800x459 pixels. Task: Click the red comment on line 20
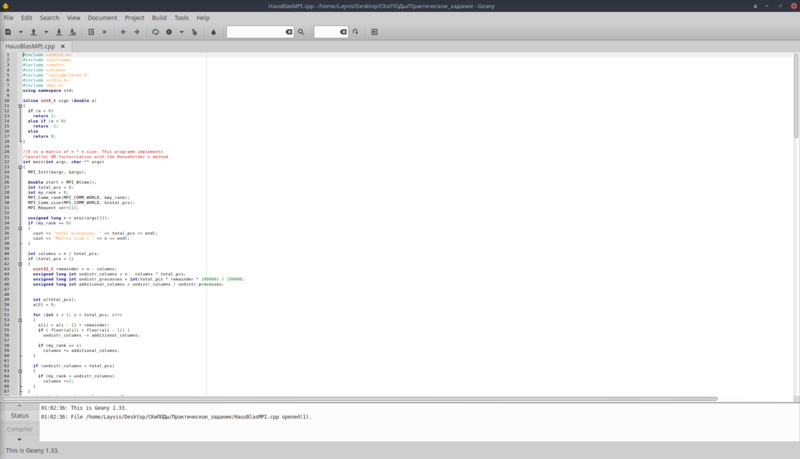point(93,151)
